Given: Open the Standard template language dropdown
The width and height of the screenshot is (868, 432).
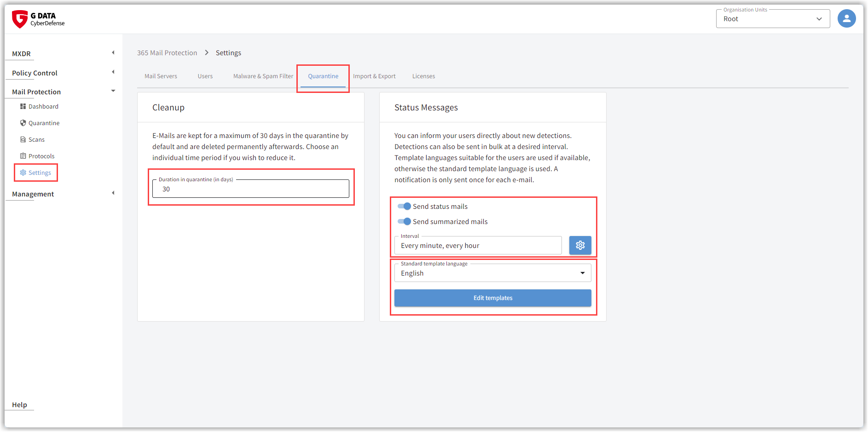Looking at the screenshot, I should [492, 273].
